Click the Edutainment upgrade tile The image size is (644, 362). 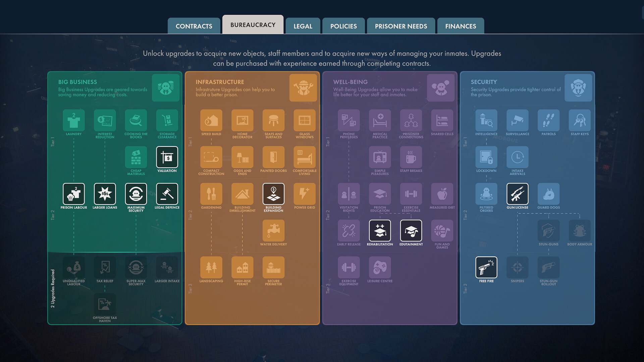(411, 231)
